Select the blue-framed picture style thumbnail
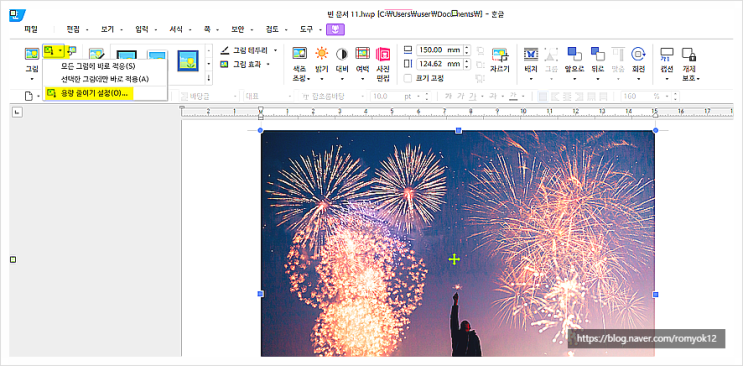This screenshot has height=366, width=743. [x=188, y=60]
